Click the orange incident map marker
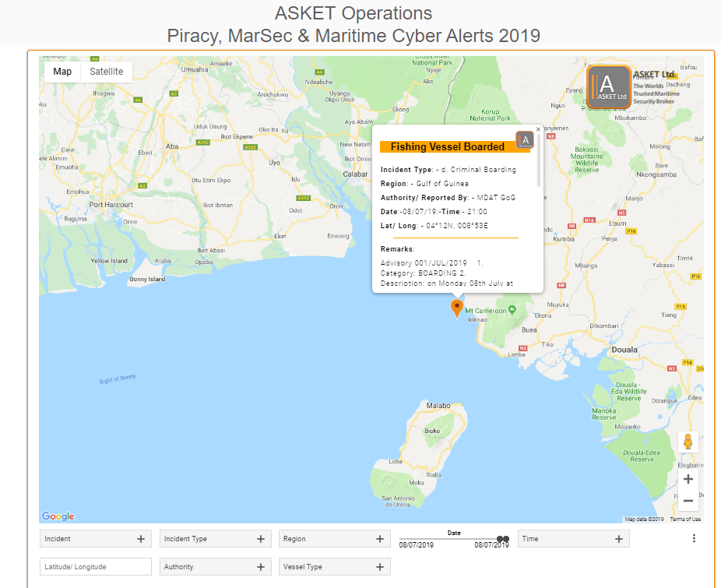The image size is (721, 588). [456, 308]
